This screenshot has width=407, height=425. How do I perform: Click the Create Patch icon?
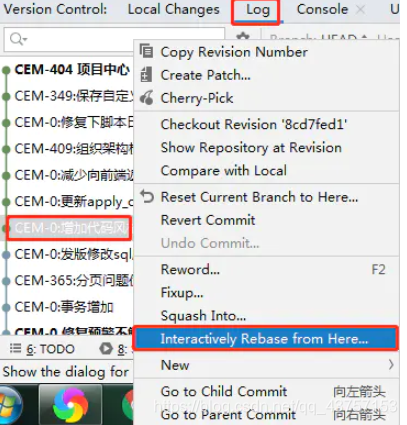pyautogui.click(x=146, y=74)
